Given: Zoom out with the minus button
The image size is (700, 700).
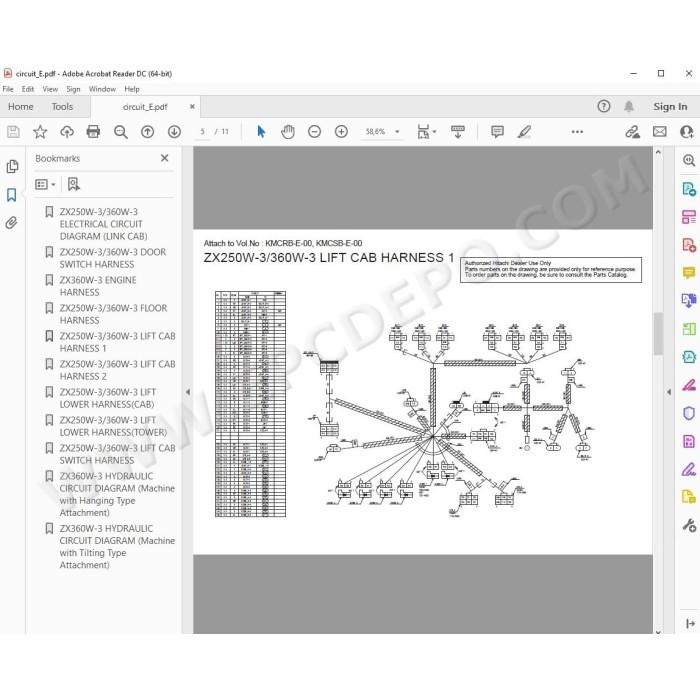Looking at the screenshot, I should [x=315, y=132].
